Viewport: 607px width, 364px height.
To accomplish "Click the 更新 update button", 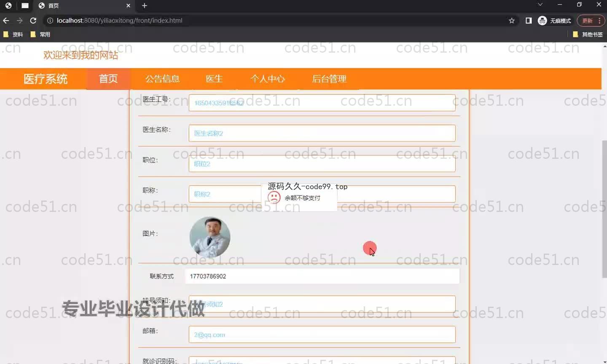I will tap(587, 20).
